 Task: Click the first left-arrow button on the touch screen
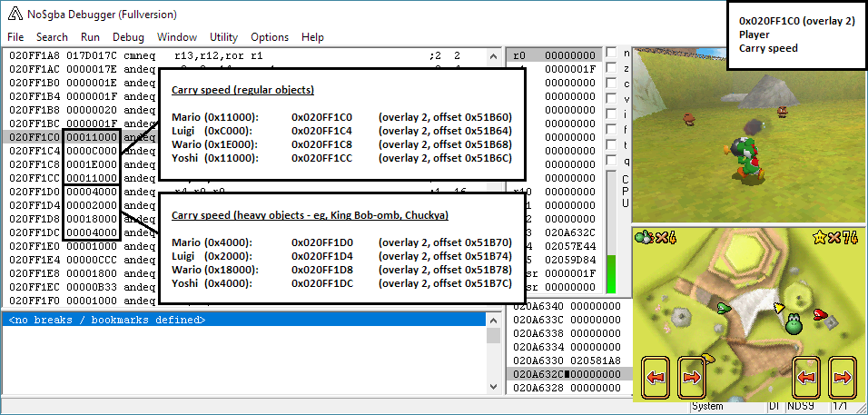coord(655,377)
